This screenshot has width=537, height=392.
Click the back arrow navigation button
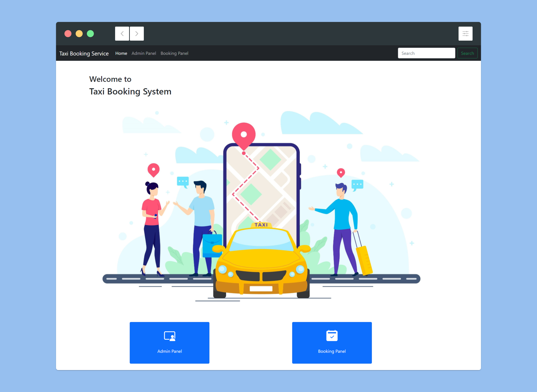pos(122,34)
